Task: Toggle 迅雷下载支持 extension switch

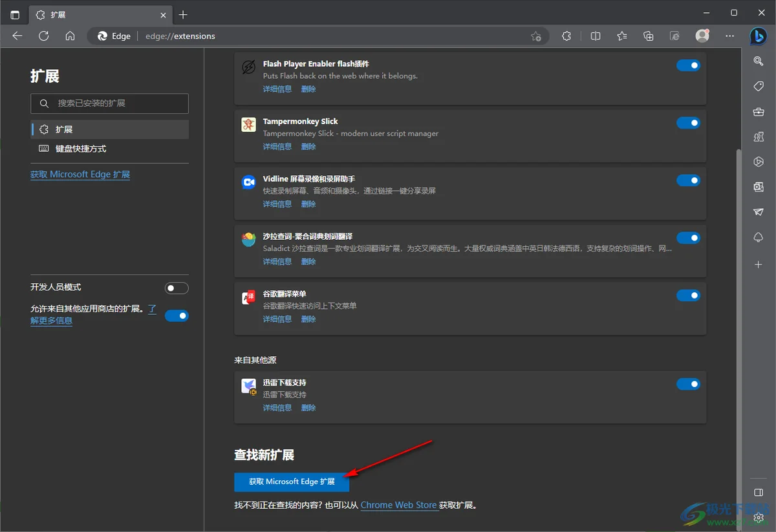Action: pyautogui.click(x=688, y=384)
